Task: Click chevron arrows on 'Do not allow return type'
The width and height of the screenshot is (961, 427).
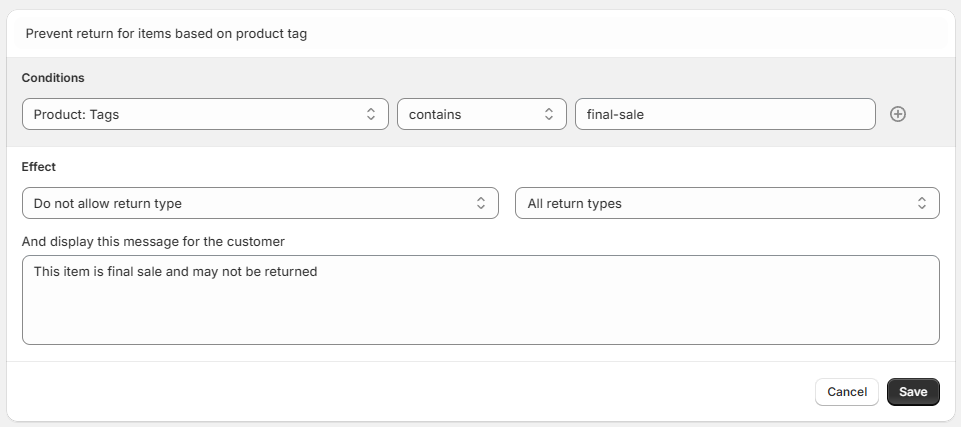Action: click(x=481, y=203)
